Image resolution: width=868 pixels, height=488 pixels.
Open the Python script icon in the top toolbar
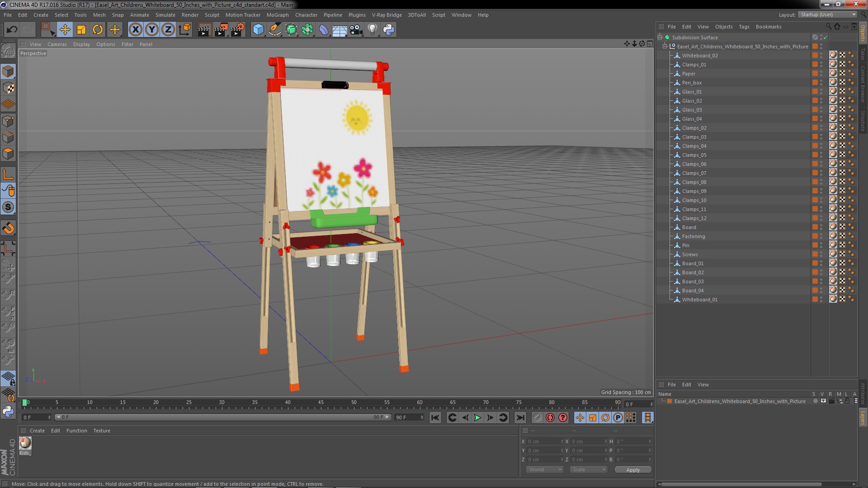click(389, 30)
